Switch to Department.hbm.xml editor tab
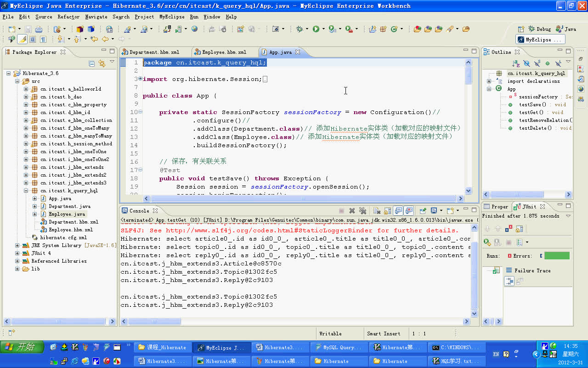 [155, 52]
